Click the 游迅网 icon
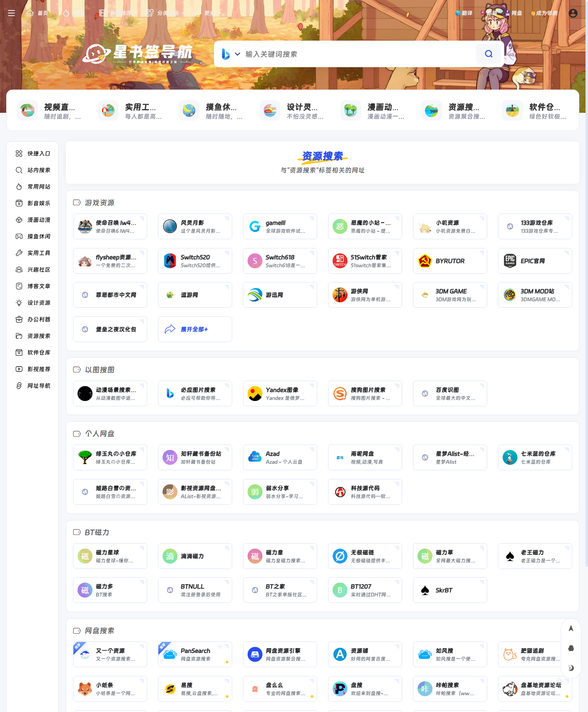Viewport: 588px width, 712px height. pyautogui.click(x=255, y=295)
